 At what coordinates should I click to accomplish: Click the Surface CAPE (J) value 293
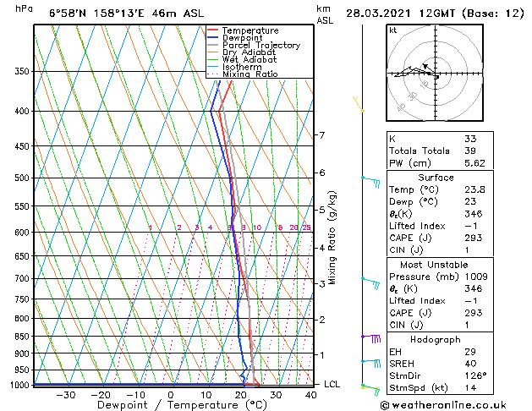pos(473,238)
